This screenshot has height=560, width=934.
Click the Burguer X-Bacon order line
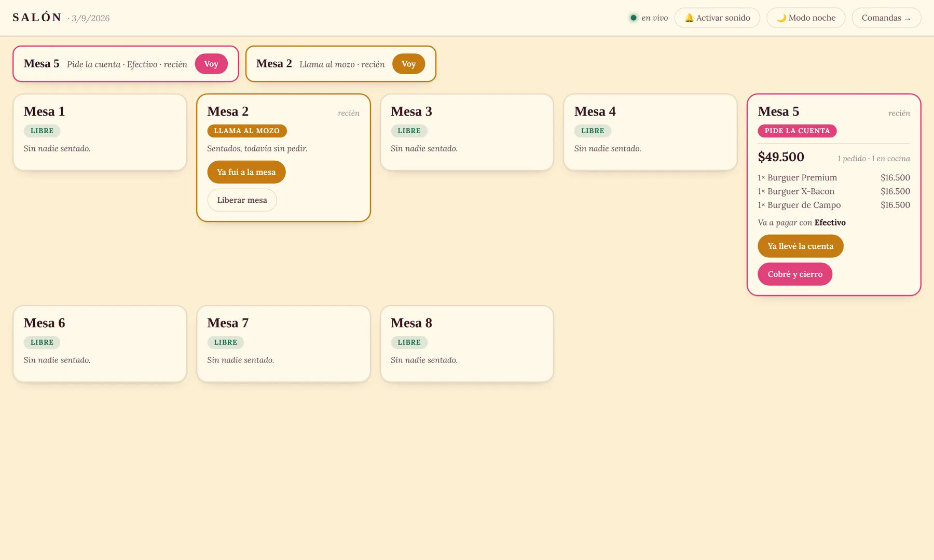point(834,191)
